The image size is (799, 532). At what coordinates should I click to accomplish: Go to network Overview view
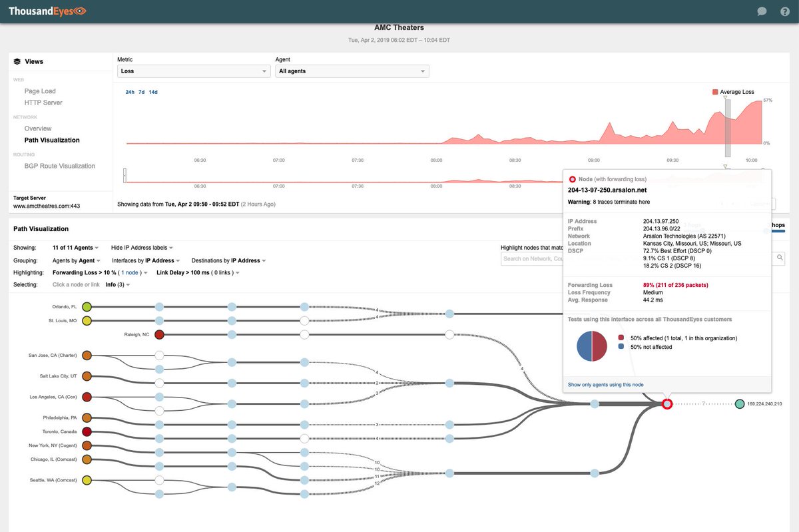click(x=38, y=129)
